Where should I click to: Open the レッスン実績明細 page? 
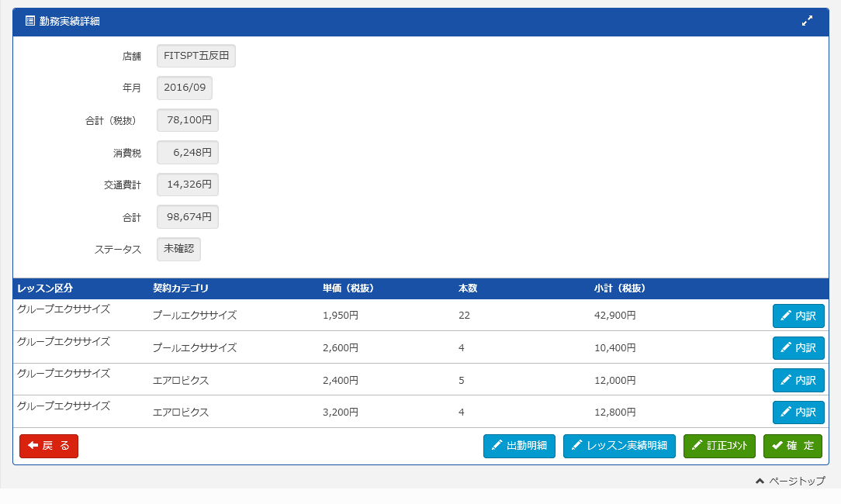click(619, 446)
